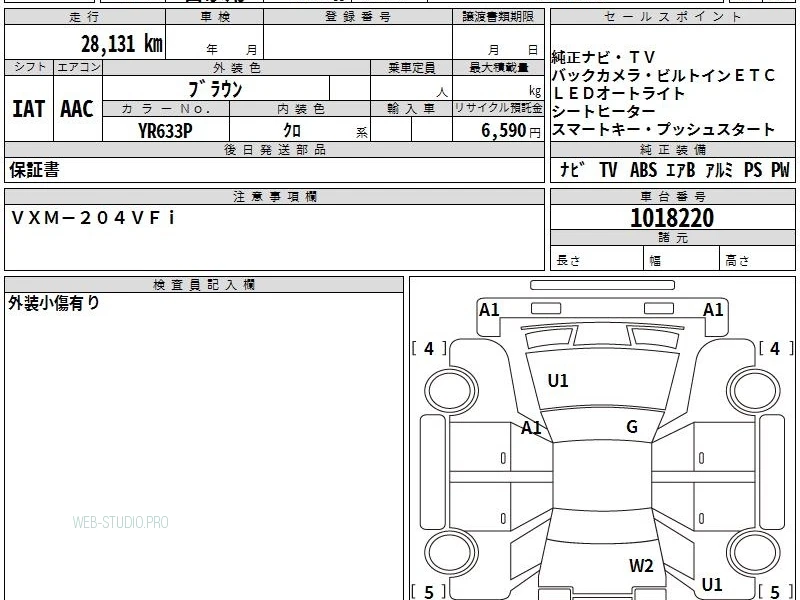Screen dimensions: 800x600
Task: Select the note text VXM-204VFi
Action: (93, 218)
